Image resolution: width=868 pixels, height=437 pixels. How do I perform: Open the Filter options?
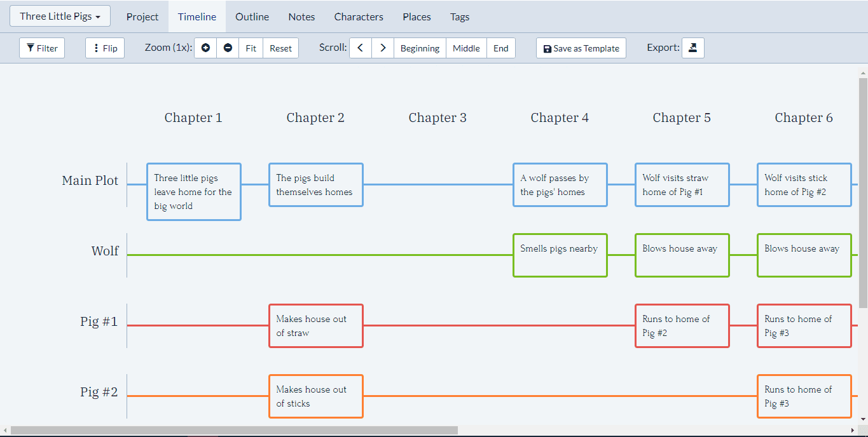[41, 48]
